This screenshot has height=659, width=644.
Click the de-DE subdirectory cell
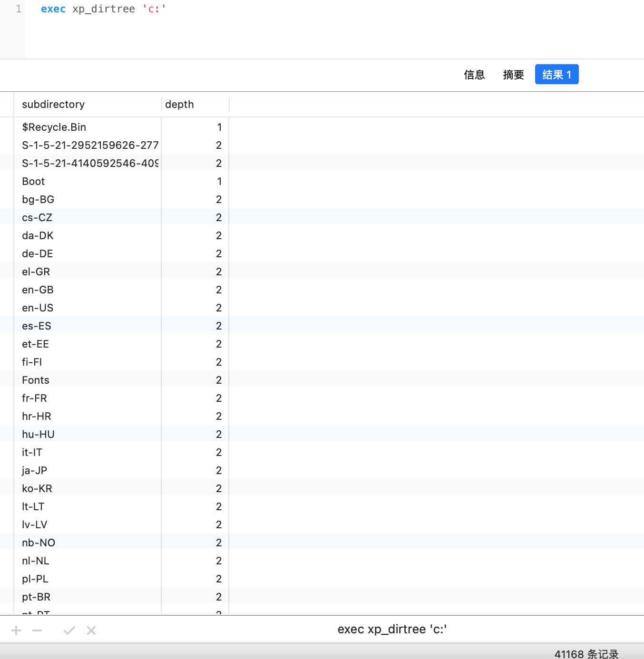[x=38, y=254]
